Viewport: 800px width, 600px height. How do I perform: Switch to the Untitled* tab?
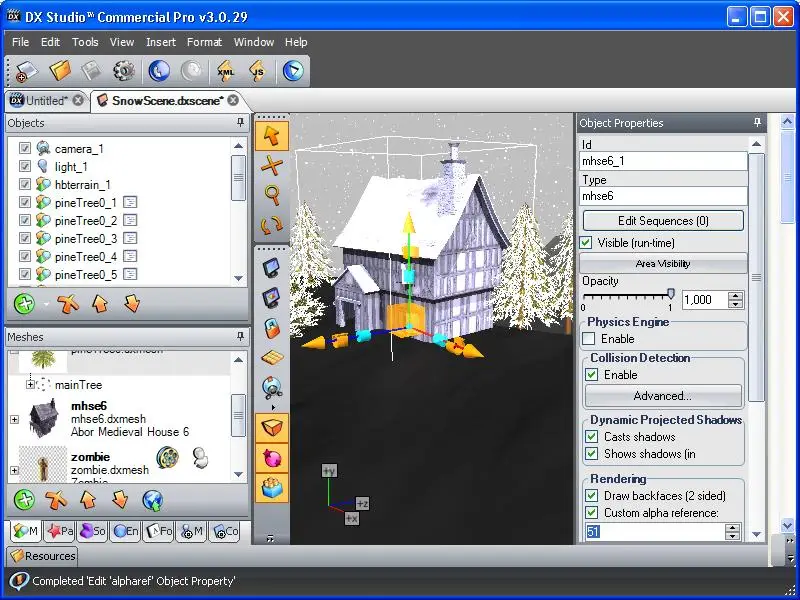[x=46, y=101]
